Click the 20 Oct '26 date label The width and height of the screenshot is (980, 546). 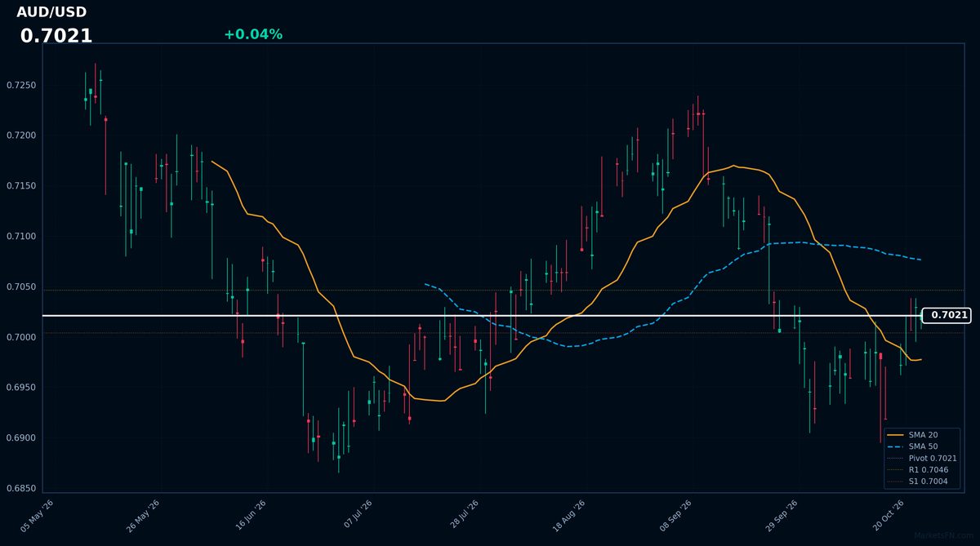(x=889, y=516)
